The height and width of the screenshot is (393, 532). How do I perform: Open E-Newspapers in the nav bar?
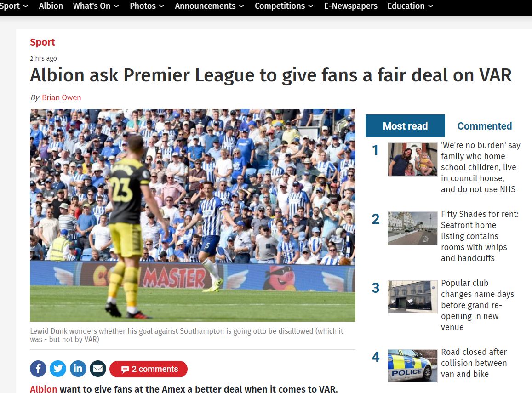[350, 6]
